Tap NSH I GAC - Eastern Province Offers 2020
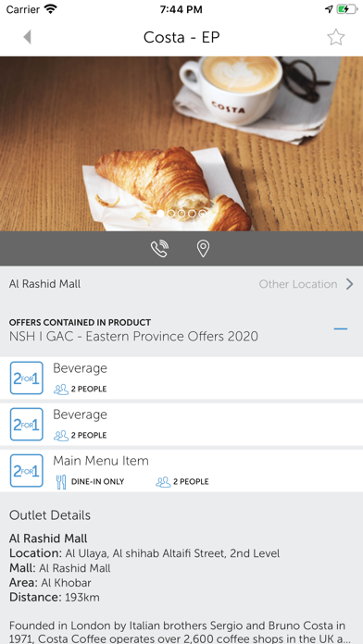This screenshot has width=363, height=644. (x=133, y=337)
